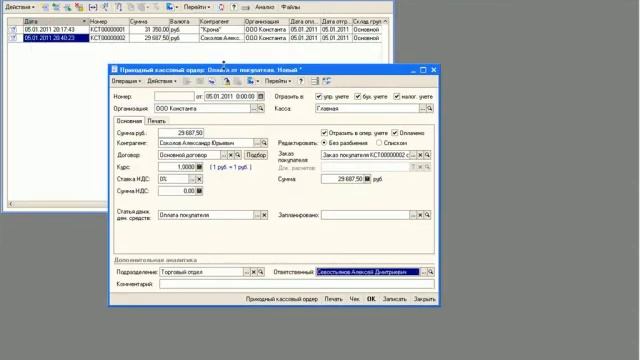
Task: Open lookup magnifier for Подразделение field
Action: [x=261, y=272]
